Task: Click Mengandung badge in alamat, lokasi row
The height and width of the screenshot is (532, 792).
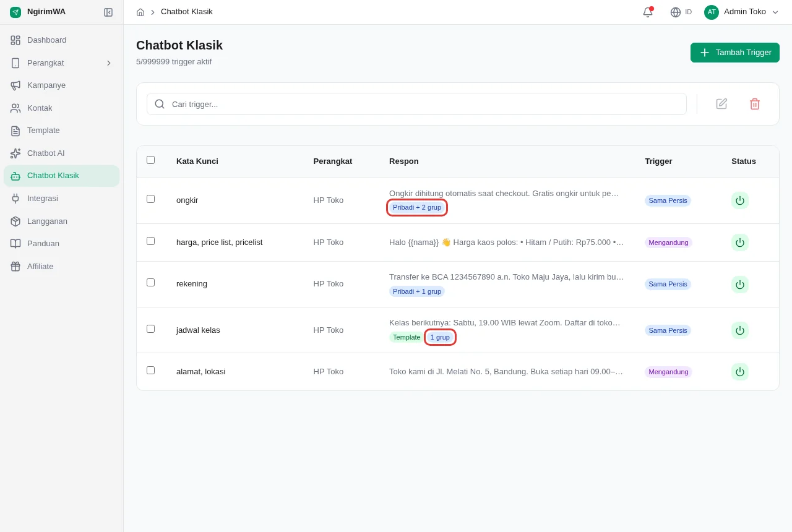Action: [x=668, y=372]
